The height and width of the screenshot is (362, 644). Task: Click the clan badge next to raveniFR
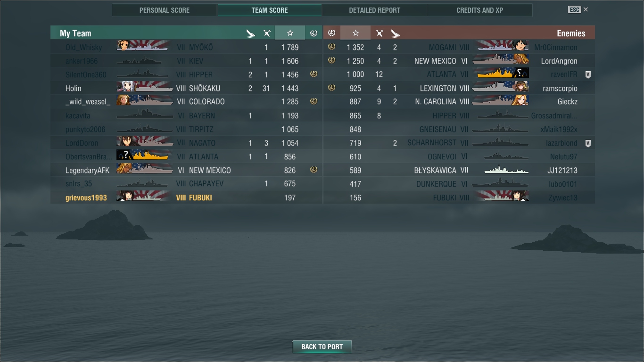tap(588, 74)
